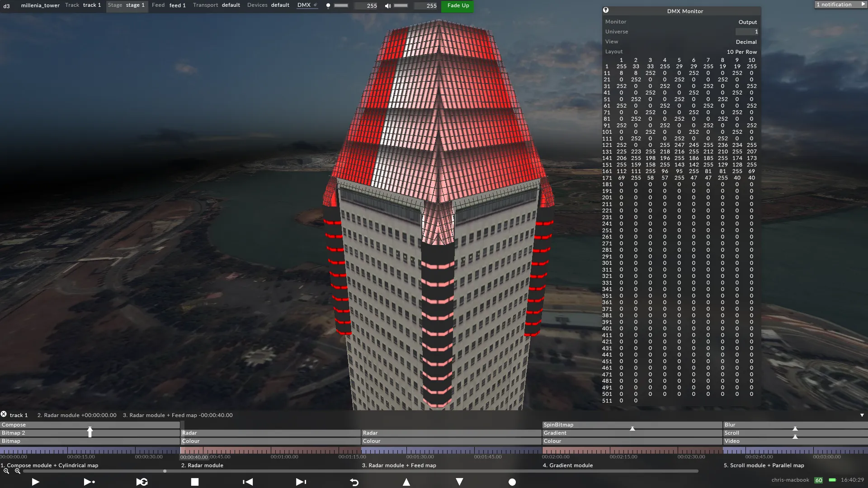Toggle the loop section playback icon
Viewport: 868px width, 488px height.
142,482
